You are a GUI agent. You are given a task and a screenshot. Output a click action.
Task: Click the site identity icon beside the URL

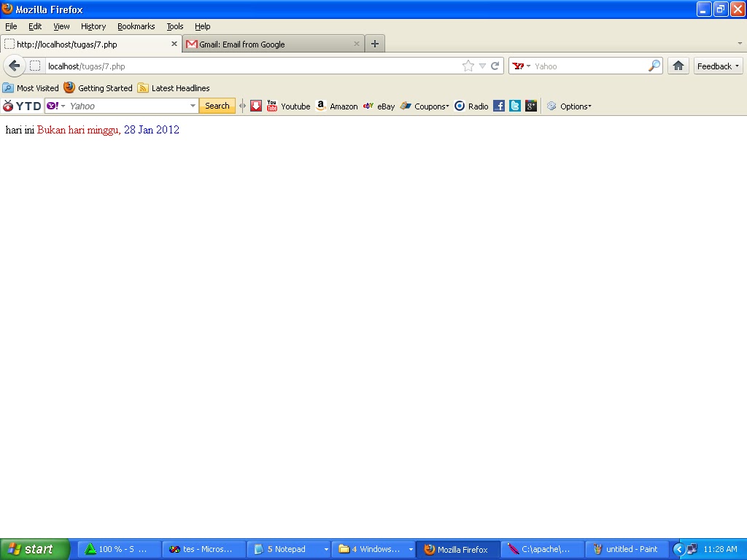[x=35, y=66]
